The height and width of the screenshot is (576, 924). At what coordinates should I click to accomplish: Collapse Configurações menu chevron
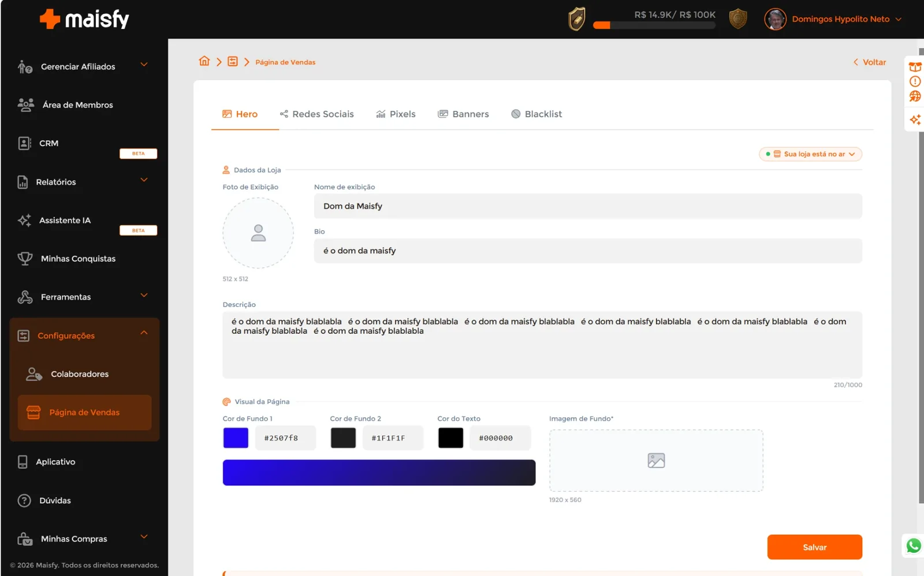(144, 333)
